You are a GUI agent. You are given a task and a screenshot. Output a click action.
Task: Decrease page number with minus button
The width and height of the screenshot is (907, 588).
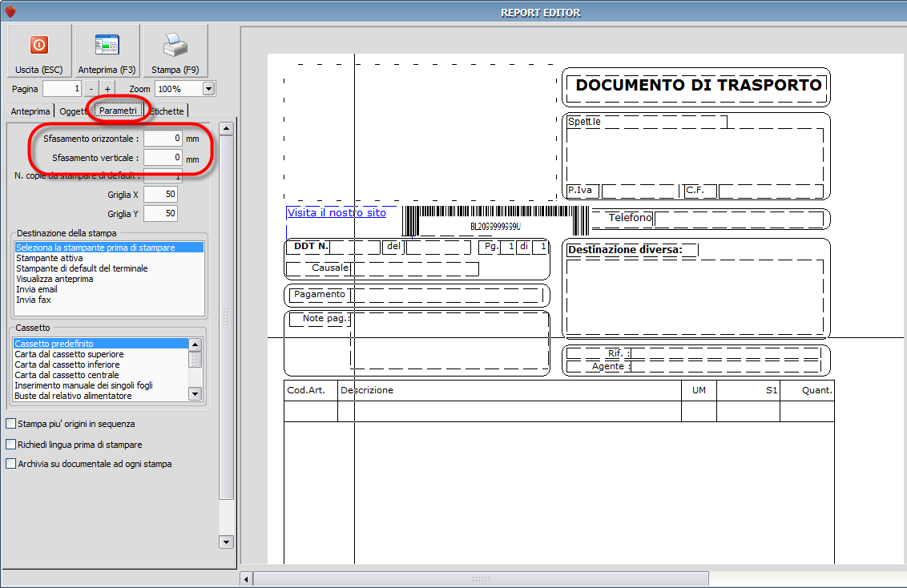click(91, 89)
